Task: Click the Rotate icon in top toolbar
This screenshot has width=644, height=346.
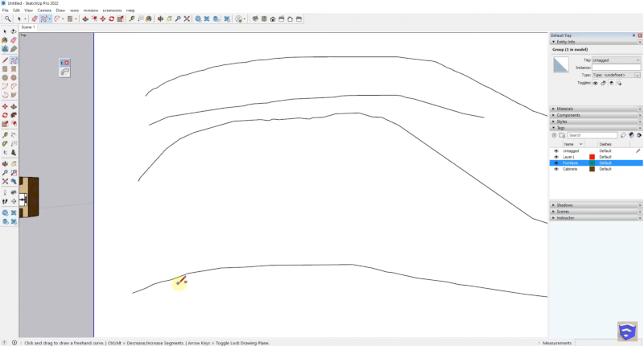Action: [x=111, y=19]
